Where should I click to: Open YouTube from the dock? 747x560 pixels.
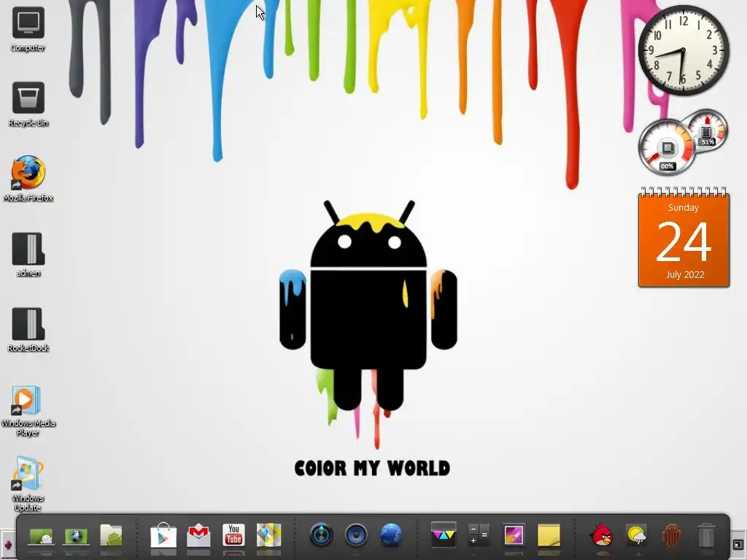click(233, 535)
